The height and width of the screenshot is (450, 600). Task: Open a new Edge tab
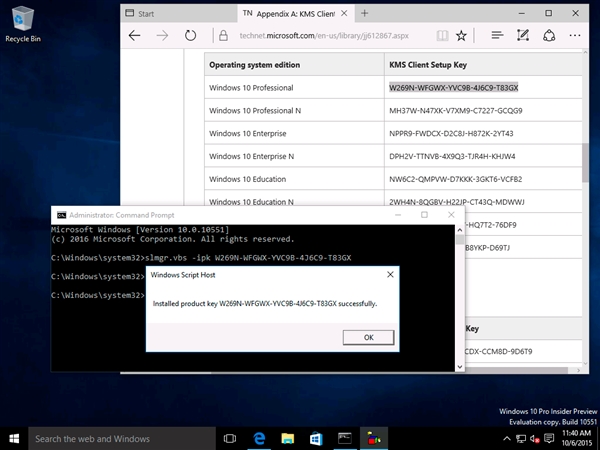[x=365, y=13]
